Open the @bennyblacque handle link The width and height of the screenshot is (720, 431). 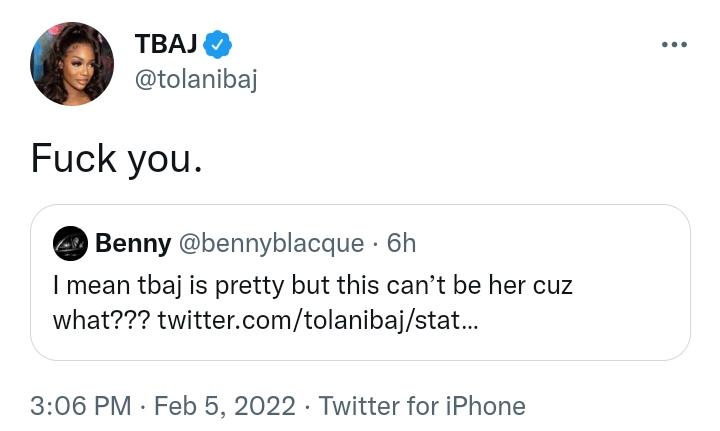pyautogui.click(x=270, y=242)
